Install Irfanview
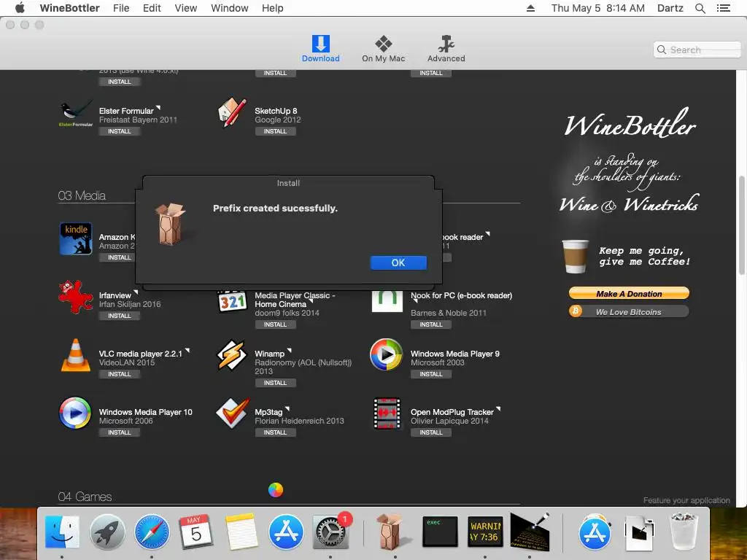Viewport: 747px width, 560px height. (x=119, y=316)
